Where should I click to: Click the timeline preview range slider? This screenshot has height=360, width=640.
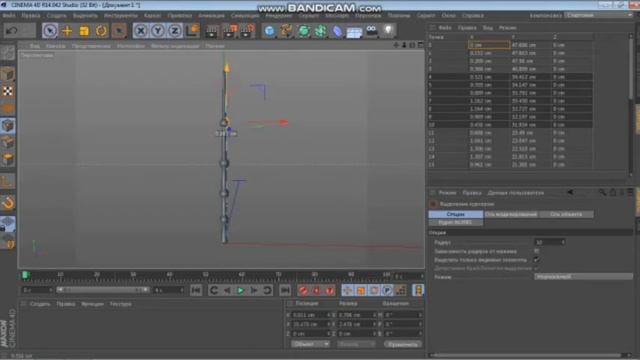(102, 290)
